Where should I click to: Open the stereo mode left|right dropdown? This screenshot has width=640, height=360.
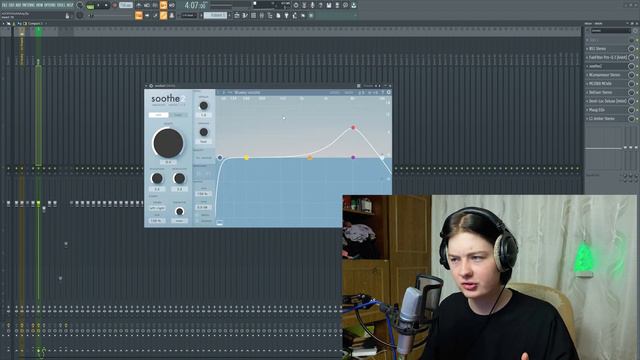(x=157, y=208)
